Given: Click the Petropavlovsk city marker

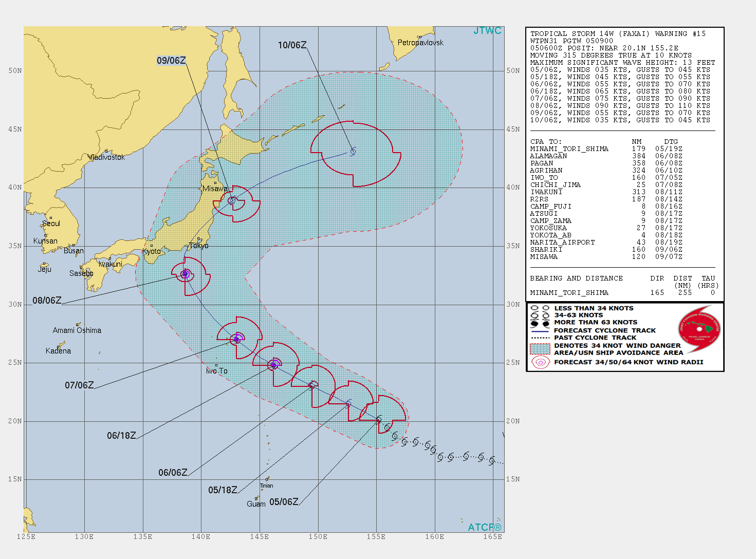Looking at the screenshot, I should click(x=420, y=37).
